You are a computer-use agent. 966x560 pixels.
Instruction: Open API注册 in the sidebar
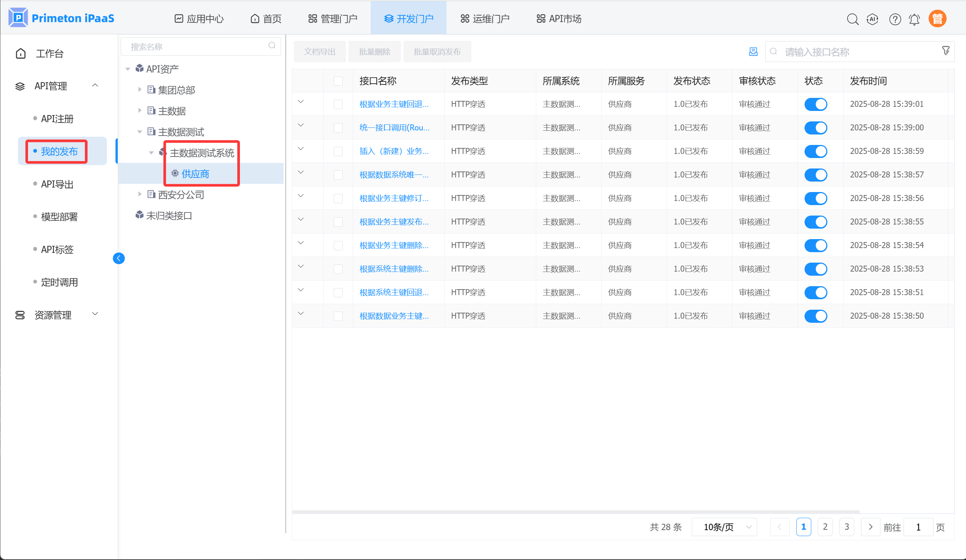(57, 119)
